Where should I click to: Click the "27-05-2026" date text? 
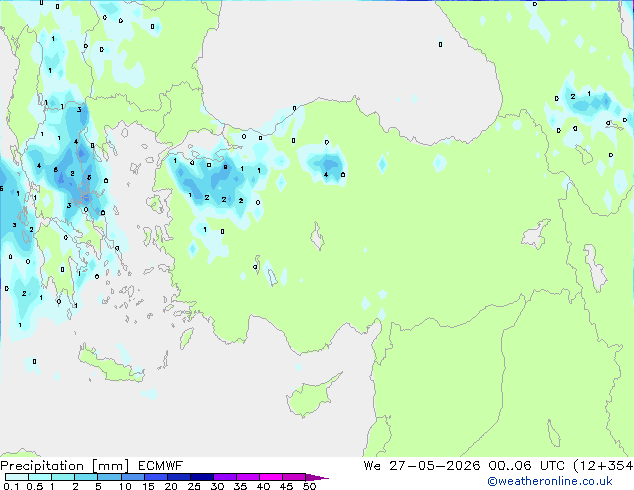click(435, 466)
